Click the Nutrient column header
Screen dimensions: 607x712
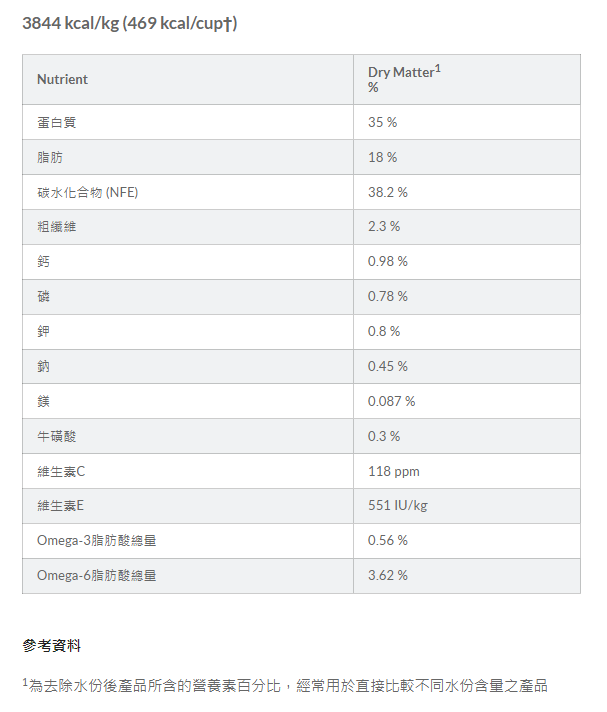62,79
